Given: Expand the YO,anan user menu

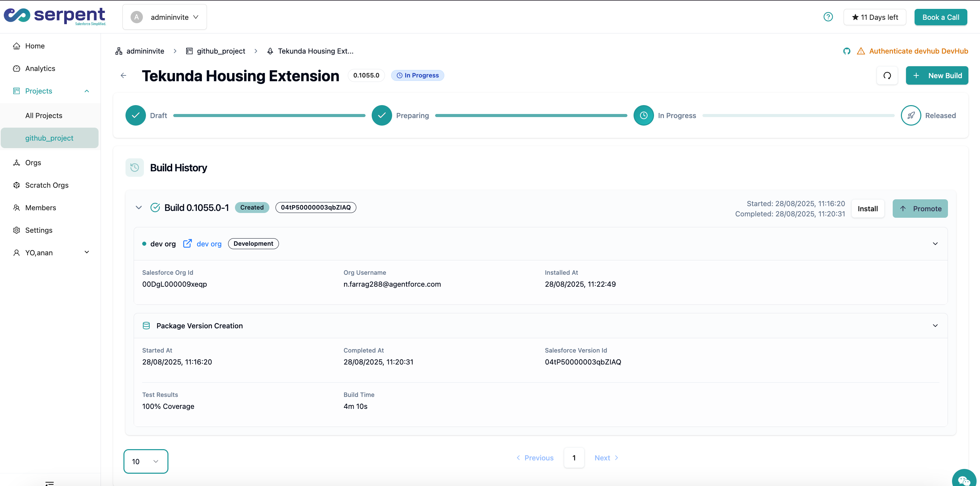Looking at the screenshot, I should 87,252.
